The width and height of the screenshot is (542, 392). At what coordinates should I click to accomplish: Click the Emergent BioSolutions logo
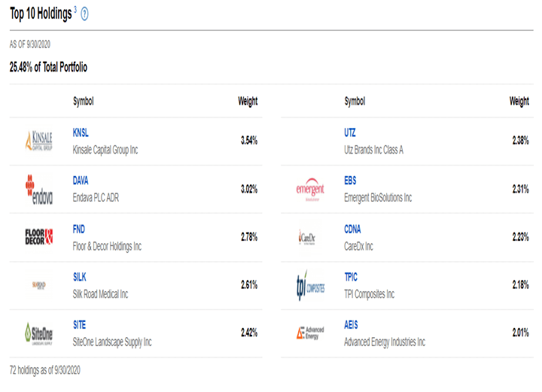(x=310, y=189)
